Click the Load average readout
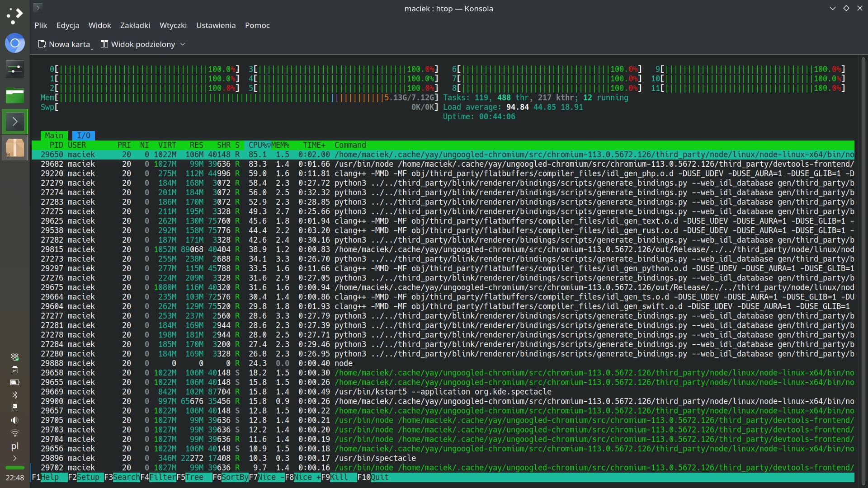This screenshot has height=488, width=868. (x=513, y=107)
